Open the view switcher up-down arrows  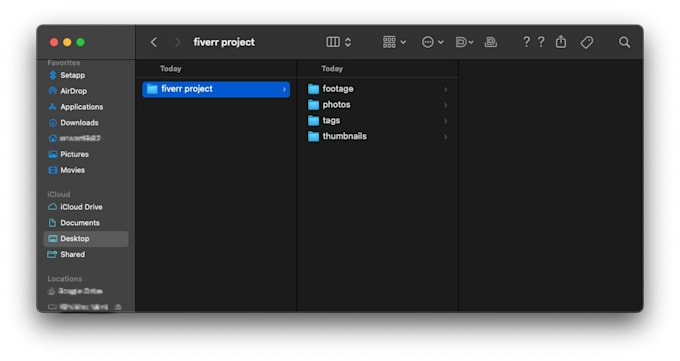click(x=348, y=42)
